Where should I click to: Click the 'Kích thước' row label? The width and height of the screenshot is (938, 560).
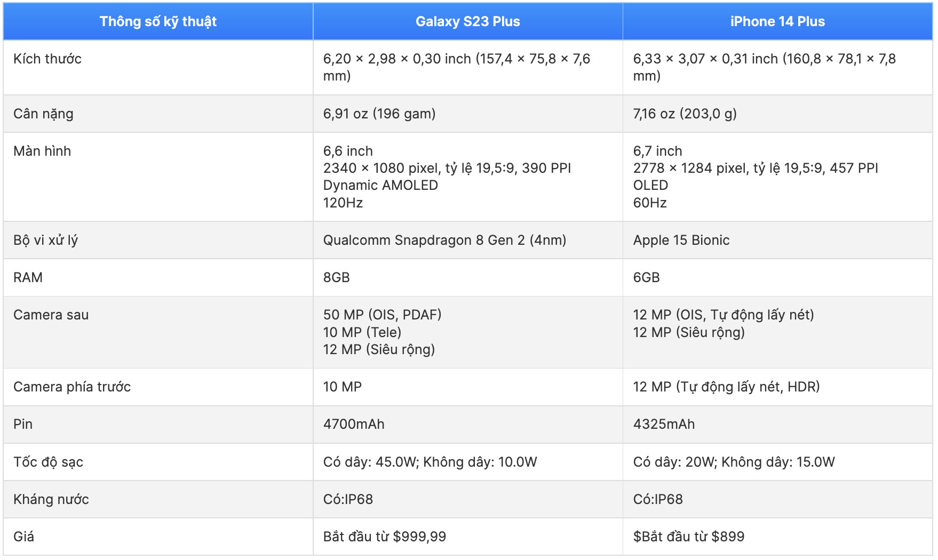[47, 59]
